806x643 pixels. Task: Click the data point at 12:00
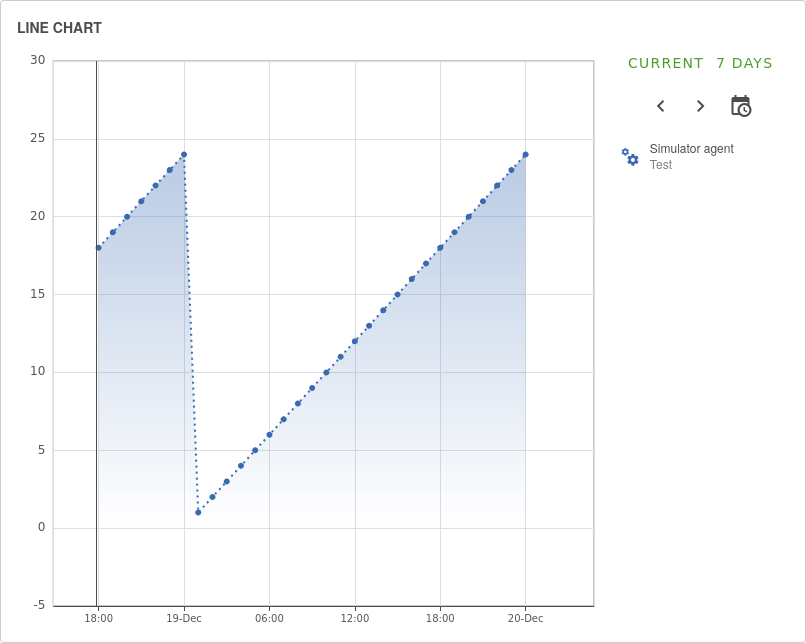pos(355,341)
